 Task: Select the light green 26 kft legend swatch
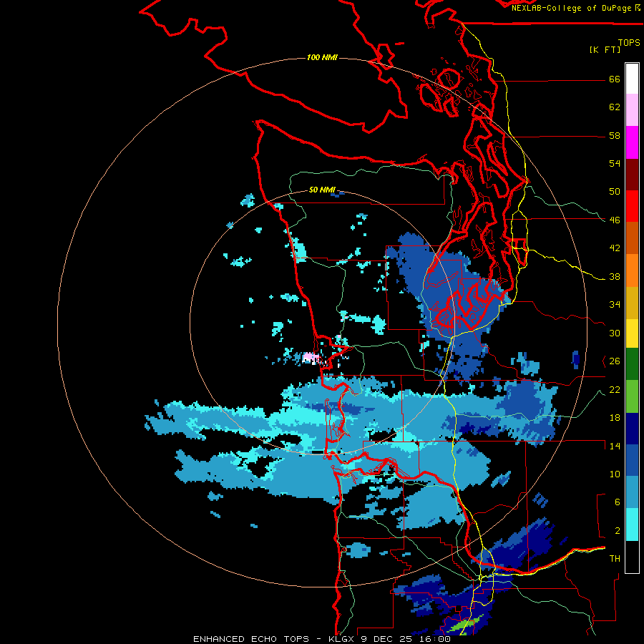pyautogui.click(x=632, y=396)
